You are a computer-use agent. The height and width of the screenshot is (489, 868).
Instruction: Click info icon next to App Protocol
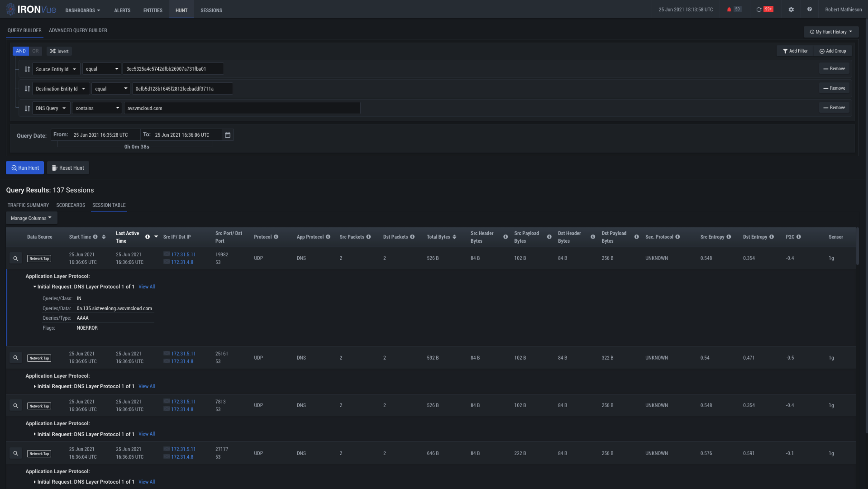(328, 237)
